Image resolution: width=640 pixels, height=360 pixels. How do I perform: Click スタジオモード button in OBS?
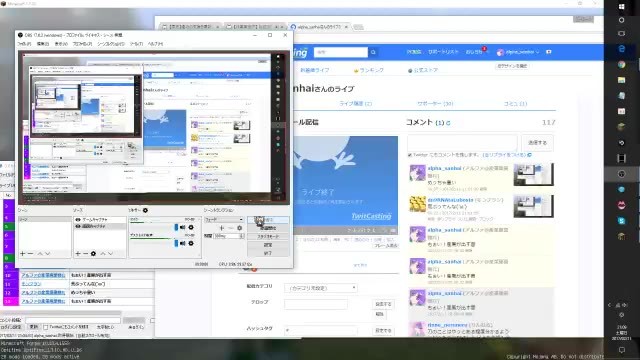(x=268, y=236)
